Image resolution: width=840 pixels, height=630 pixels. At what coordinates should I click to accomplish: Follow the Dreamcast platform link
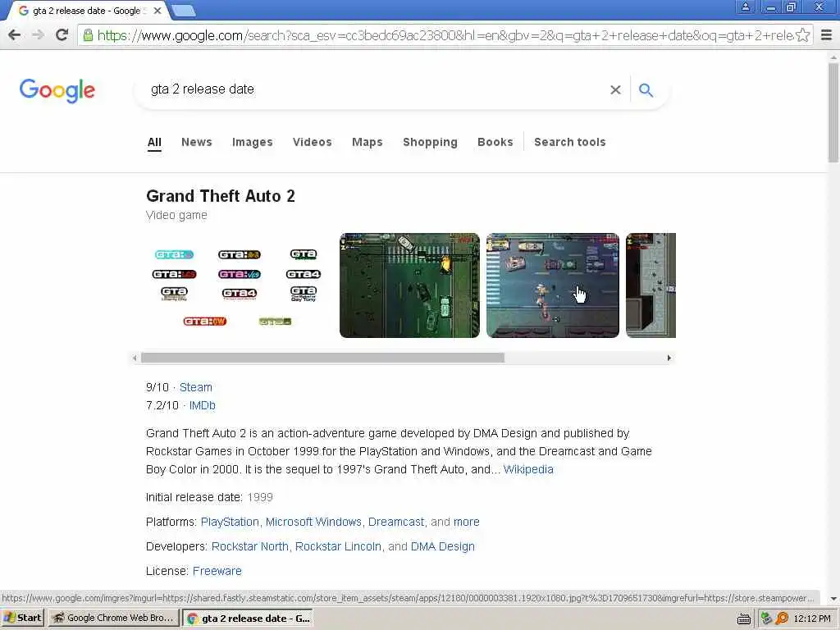[x=396, y=522]
